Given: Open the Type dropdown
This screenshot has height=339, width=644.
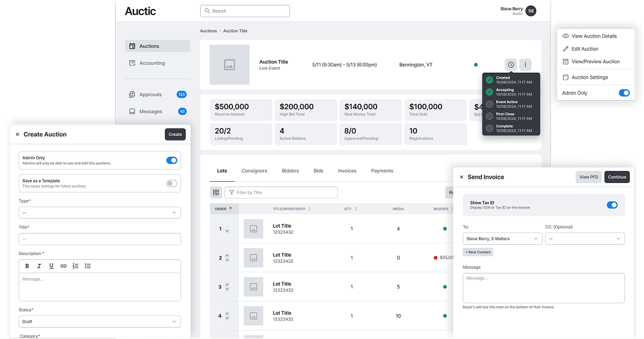Looking at the screenshot, I should coord(99,212).
